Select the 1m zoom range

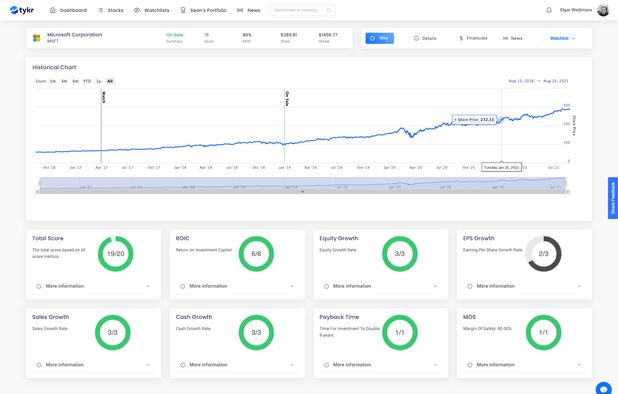(x=52, y=81)
